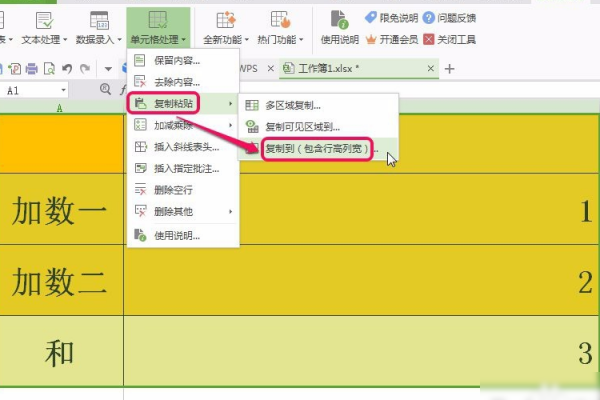Select 插入斜线表头... menu entry

point(183,147)
